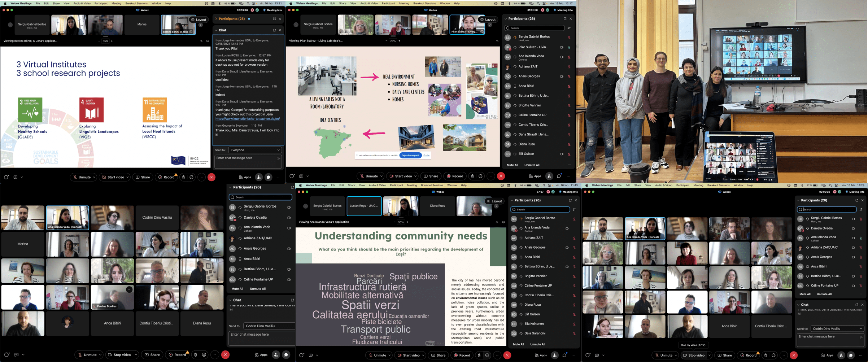Zoom out shared content beside 55%, Bettina Böhm view
The image size is (868, 362).
pos(99,41)
